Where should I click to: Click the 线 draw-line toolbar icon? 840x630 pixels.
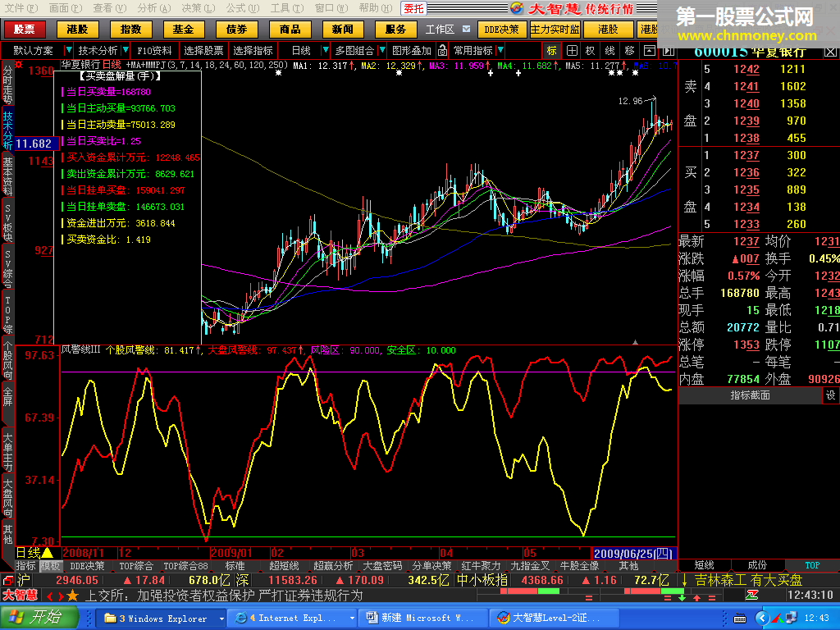tap(609, 51)
